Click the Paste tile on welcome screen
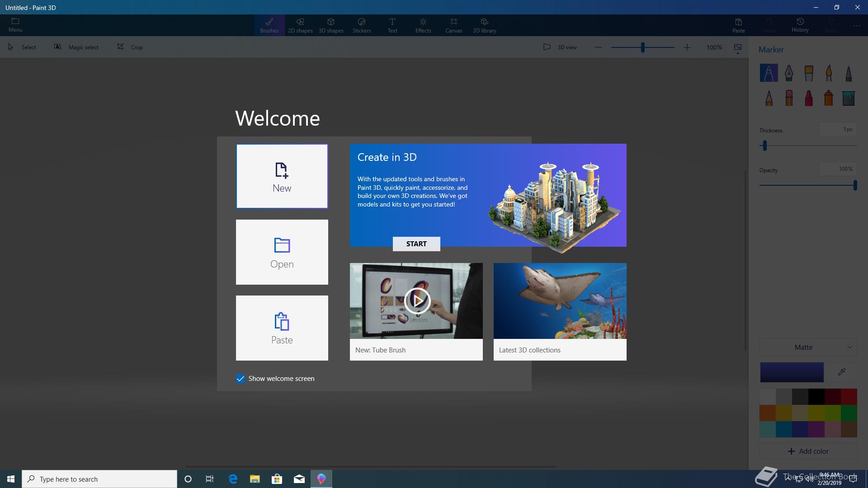 point(282,328)
